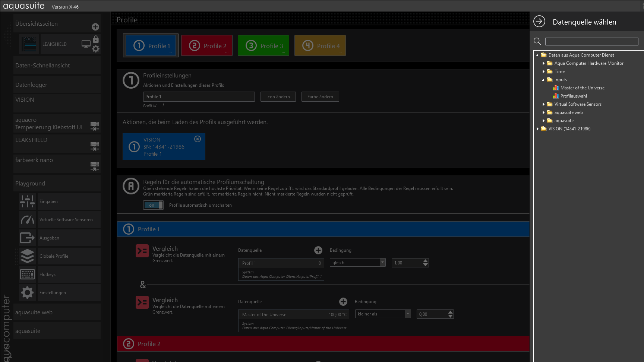Collapse the Inputs tree folder

coord(543,80)
